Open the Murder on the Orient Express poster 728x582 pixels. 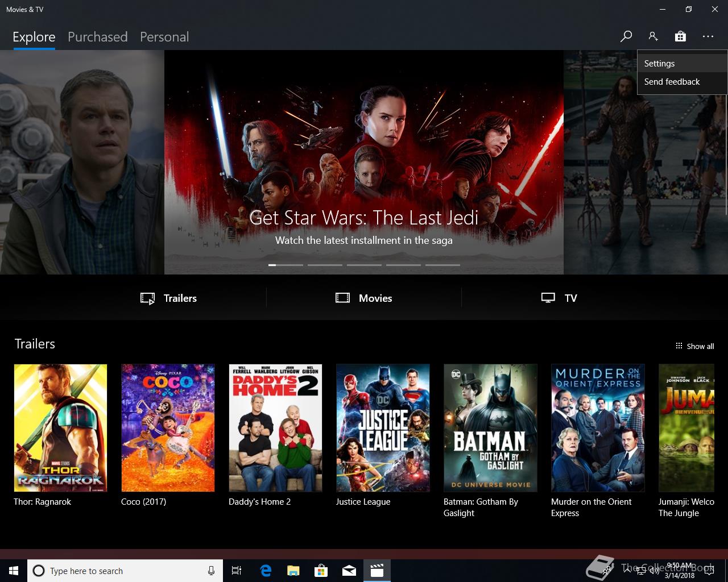coord(598,428)
